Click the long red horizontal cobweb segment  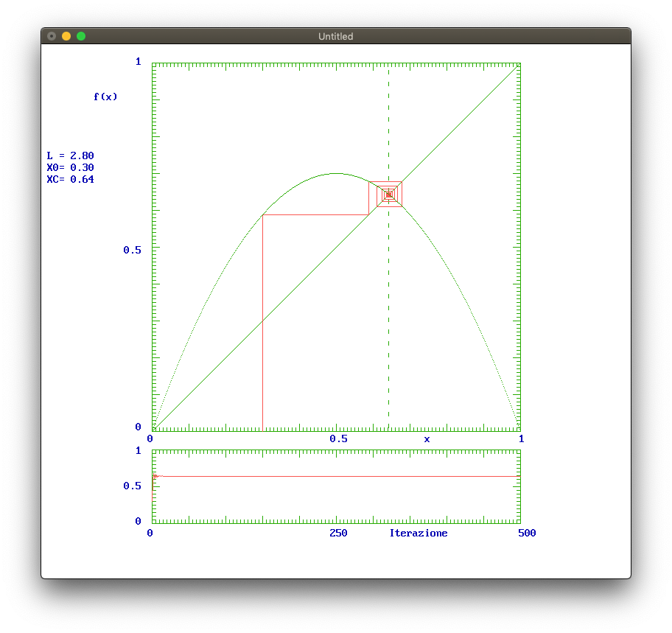point(315,214)
